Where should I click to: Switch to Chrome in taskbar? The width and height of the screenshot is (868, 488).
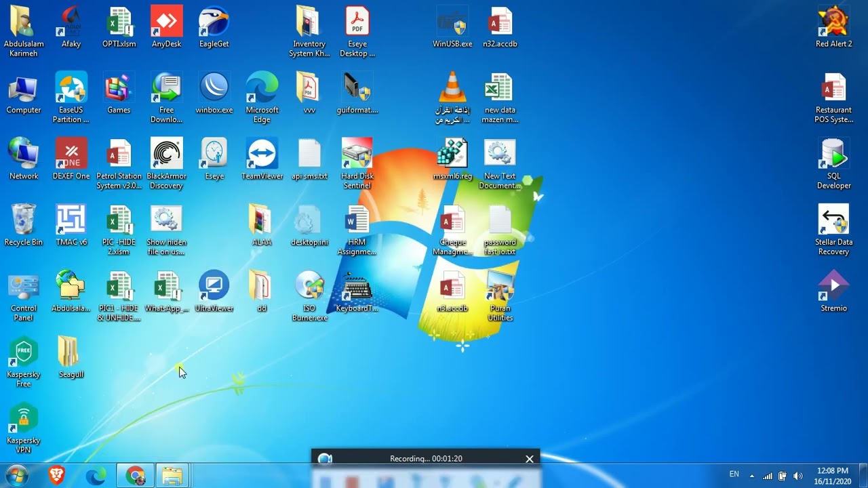pos(135,476)
